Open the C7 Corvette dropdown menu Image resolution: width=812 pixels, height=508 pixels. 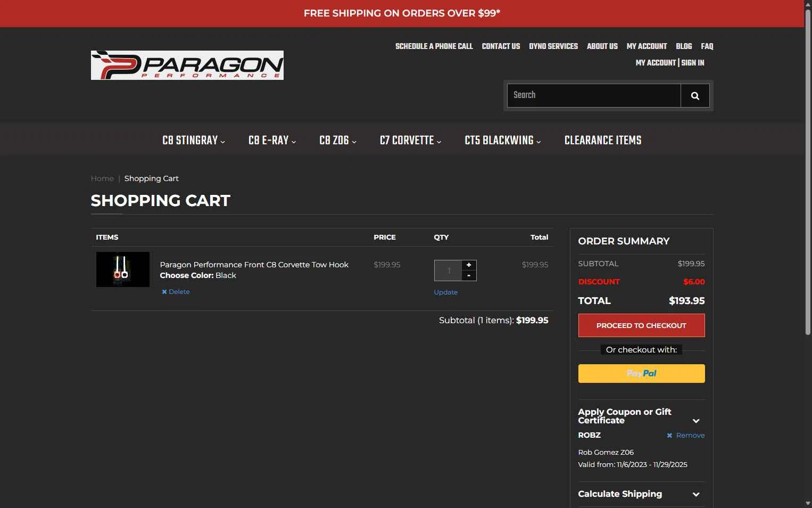pos(411,141)
